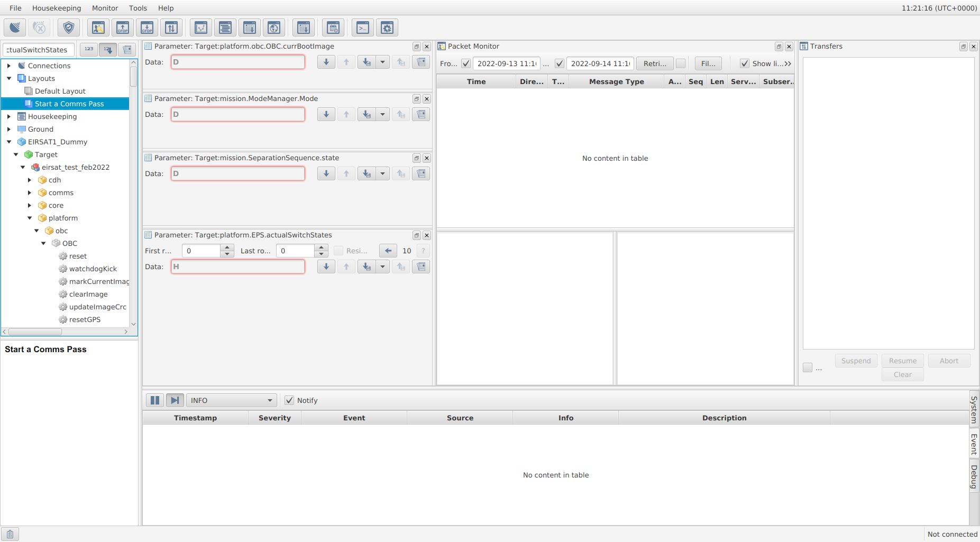This screenshot has width=980, height=542.
Task: Open the Tools menu
Action: pyautogui.click(x=138, y=8)
